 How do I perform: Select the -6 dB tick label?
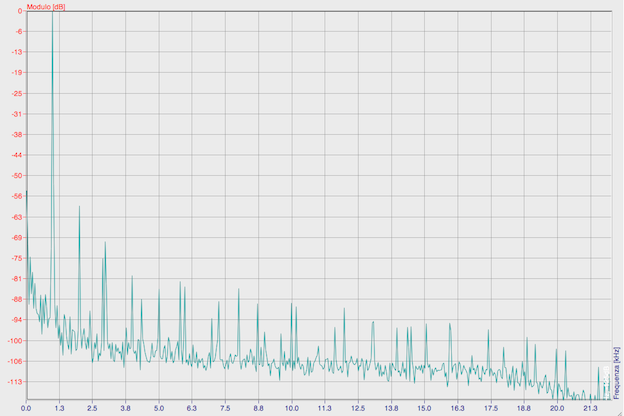(18, 31)
